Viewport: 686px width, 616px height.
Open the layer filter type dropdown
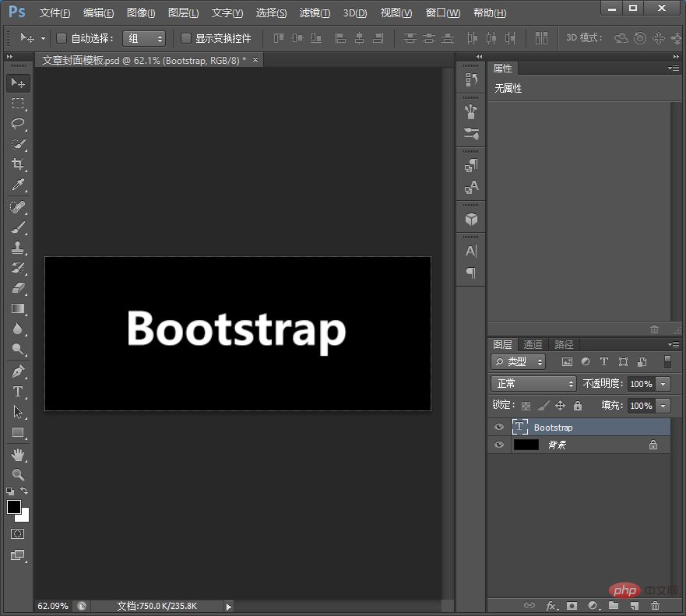point(518,361)
